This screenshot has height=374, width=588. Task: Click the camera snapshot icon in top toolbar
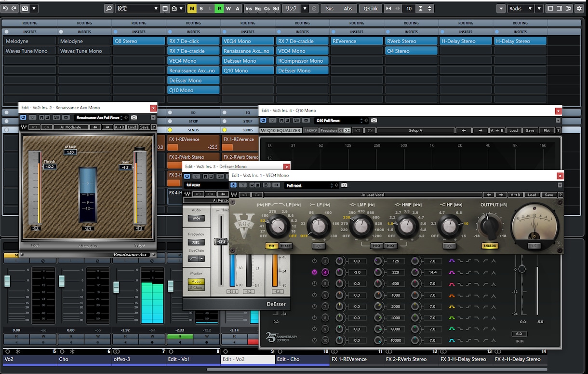[25, 8]
